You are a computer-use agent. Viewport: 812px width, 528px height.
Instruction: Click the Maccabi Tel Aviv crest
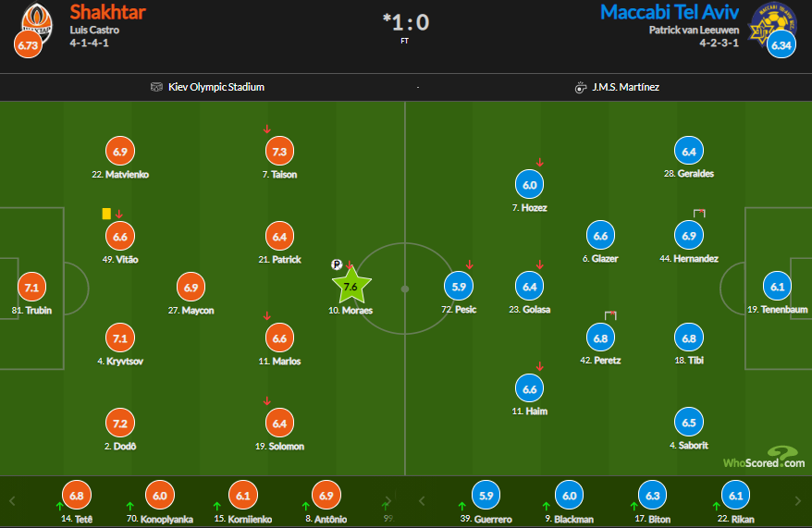pyautogui.click(x=774, y=20)
